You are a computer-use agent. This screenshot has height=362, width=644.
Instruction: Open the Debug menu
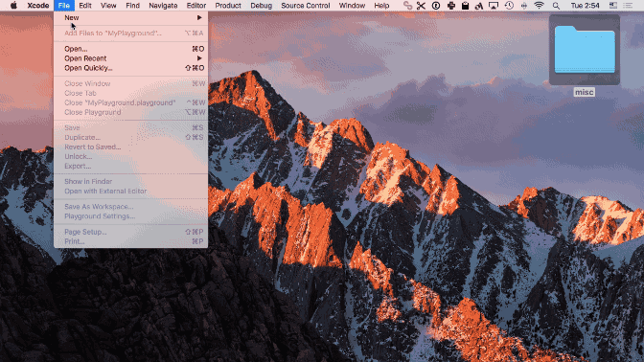[x=262, y=6]
